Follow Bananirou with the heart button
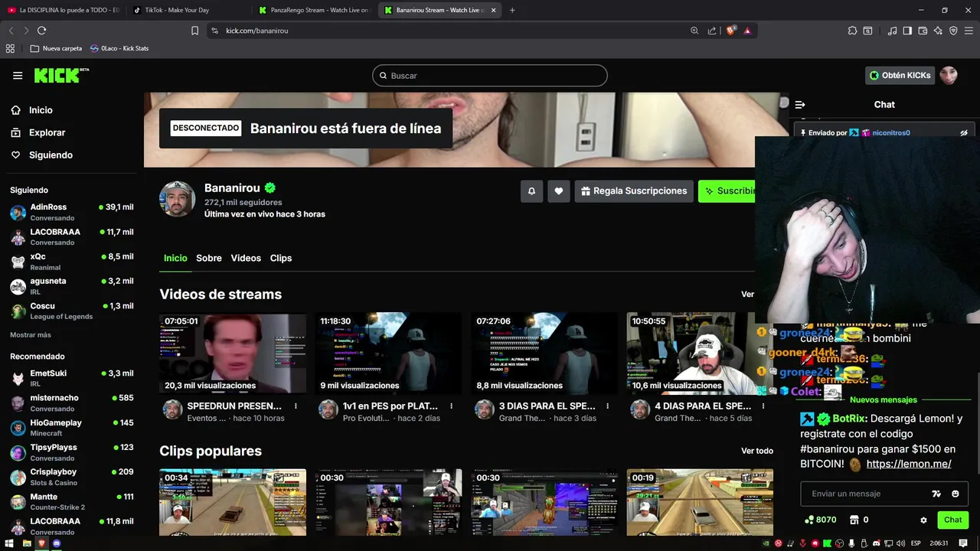Viewport: 980px width, 551px height. (x=559, y=191)
